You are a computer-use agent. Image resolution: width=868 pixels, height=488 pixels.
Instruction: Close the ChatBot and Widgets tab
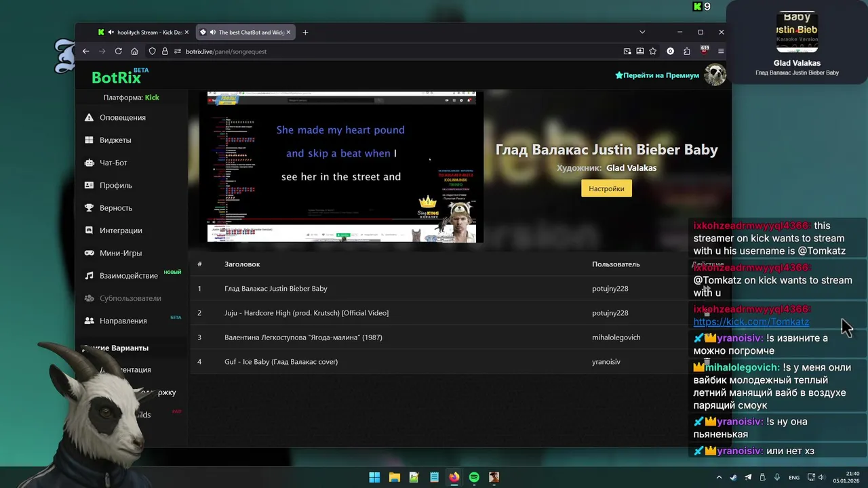point(289,32)
